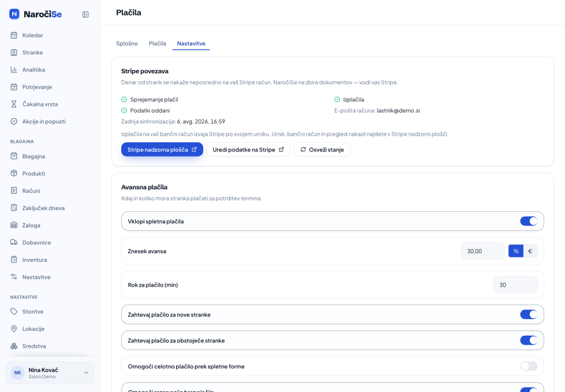This screenshot has height=392, width=565.
Task: Click the Računi receipt icon
Action: (14, 190)
